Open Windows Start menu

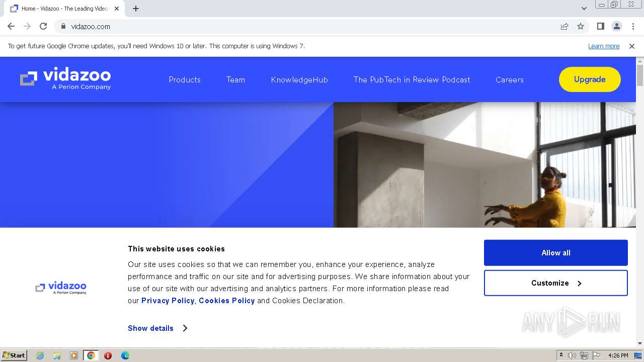14,355
